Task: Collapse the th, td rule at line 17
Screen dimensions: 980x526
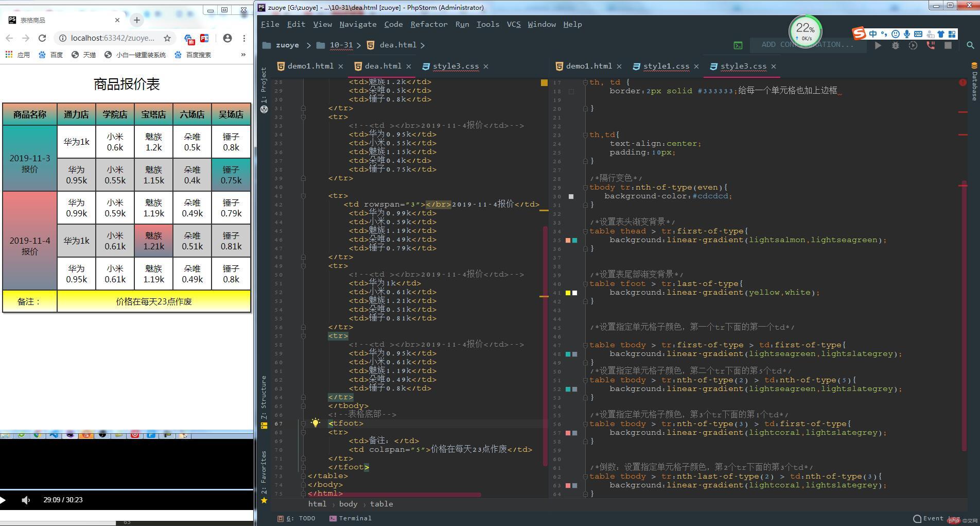Action: click(x=585, y=82)
